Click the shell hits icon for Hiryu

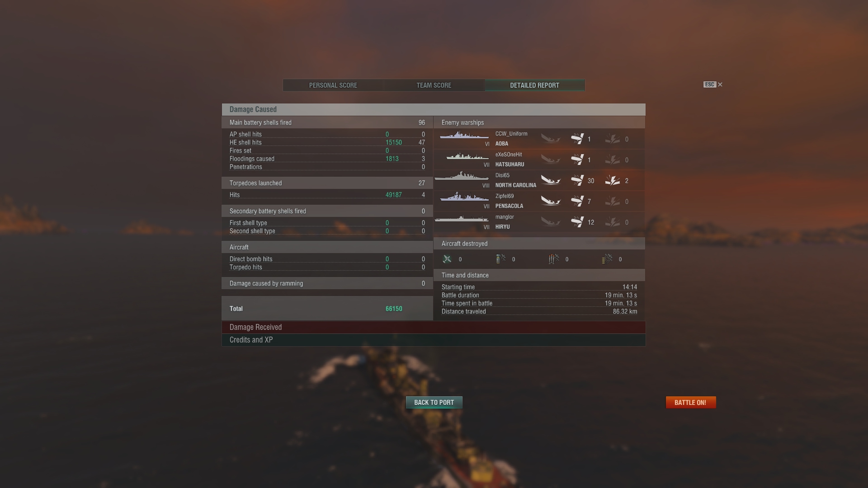coord(577,222)
